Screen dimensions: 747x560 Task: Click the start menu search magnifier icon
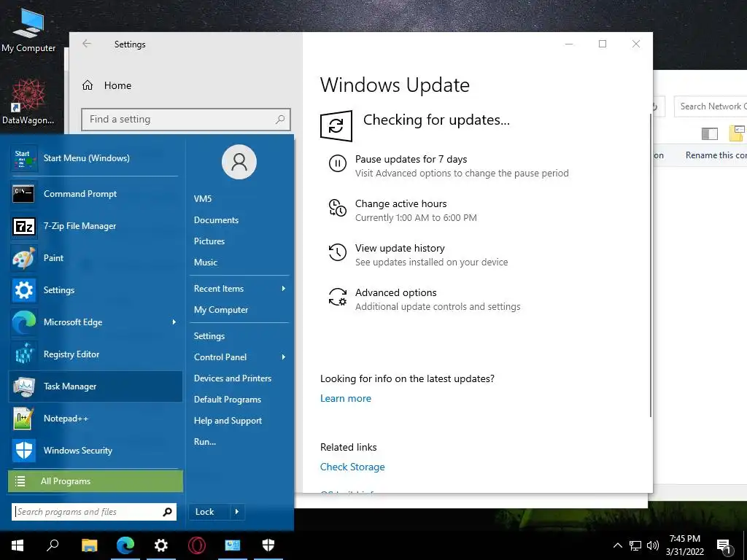tap(167, 512)
